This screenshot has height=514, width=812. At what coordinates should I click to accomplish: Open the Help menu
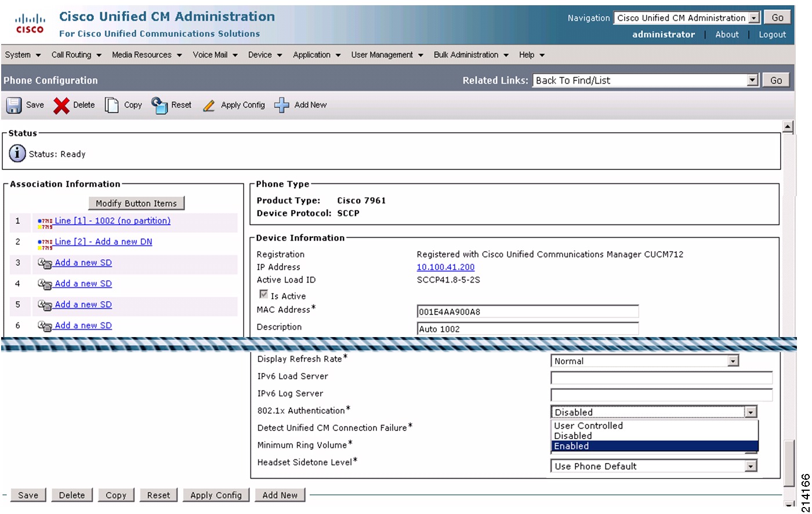(x=532, y=55)
